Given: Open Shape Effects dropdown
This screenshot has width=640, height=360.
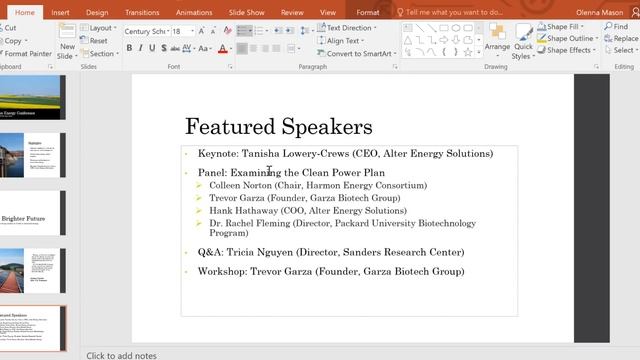Looking at the screenshot, I should 567,50.
